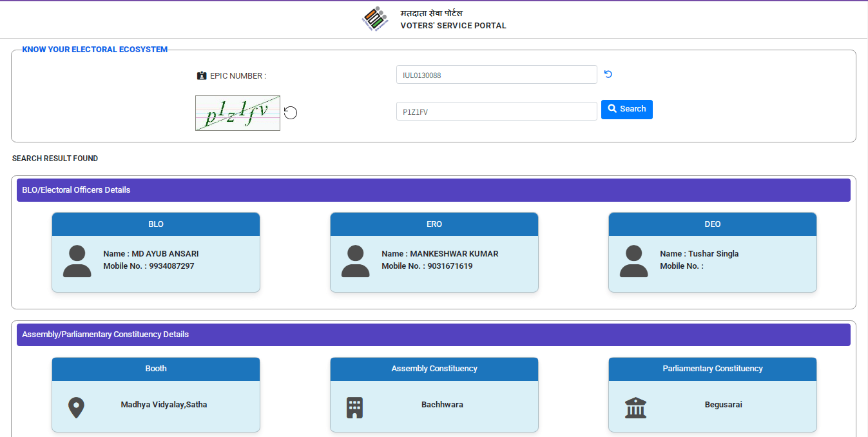Click the captcha text input field
Viewport: 868px width, 437px height.
[x=496, y=112]
